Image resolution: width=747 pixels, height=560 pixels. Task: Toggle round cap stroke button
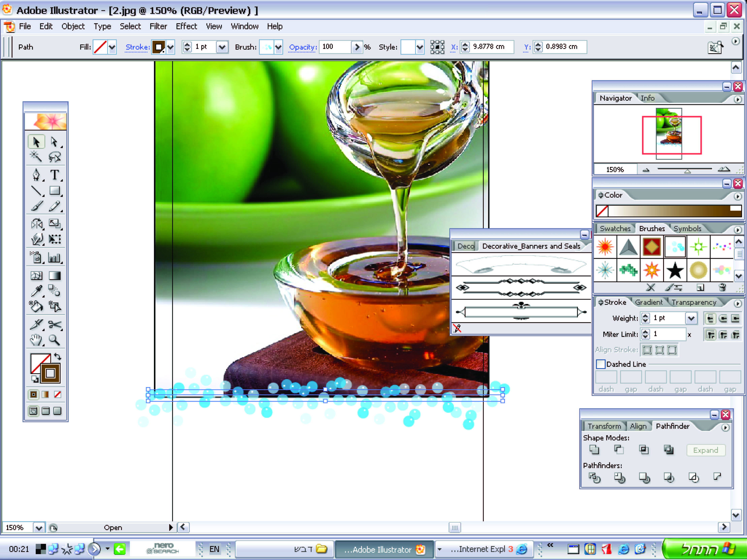click(723, 318)
